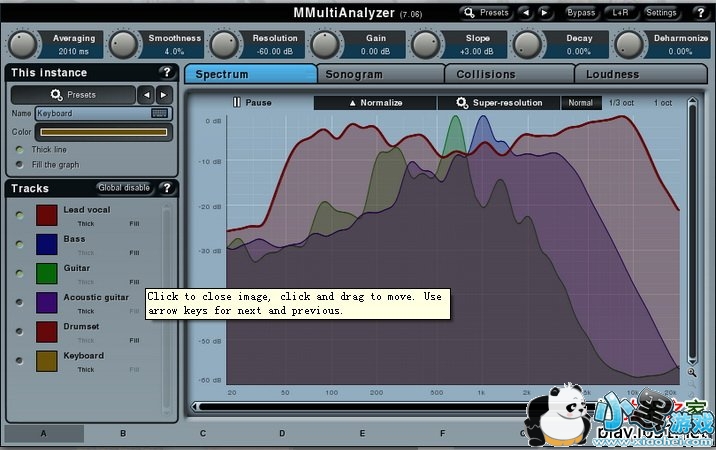Toggle Thick for the Acoustic guitar track
Viewport: 716px width, 450px height.
pyautogui.click(x=86, y=311)
